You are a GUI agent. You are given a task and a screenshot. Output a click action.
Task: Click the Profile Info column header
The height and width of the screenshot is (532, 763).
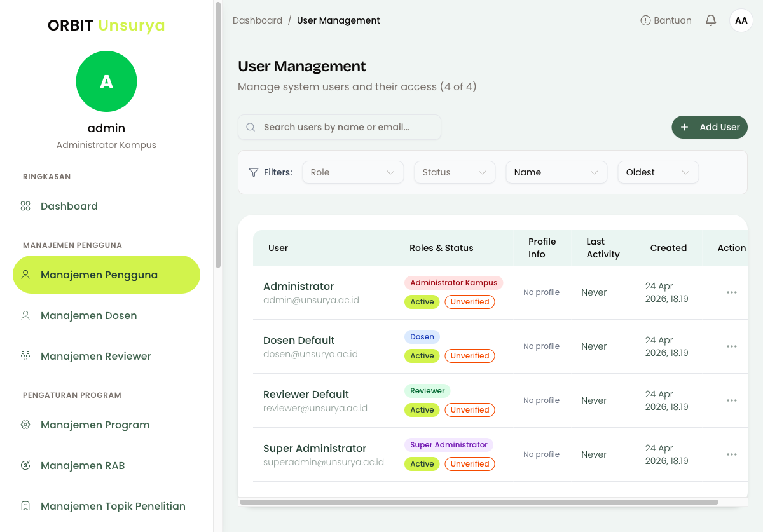point(542,248)
